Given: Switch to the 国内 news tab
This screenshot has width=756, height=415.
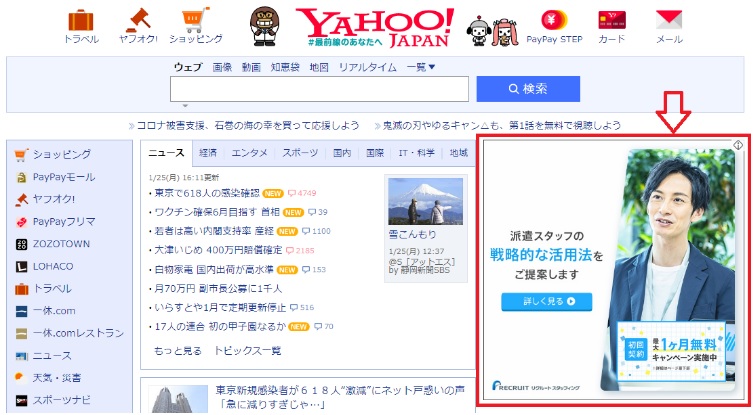Looking at the screenshot, I should pyautogui.click(x=342, y=153).
